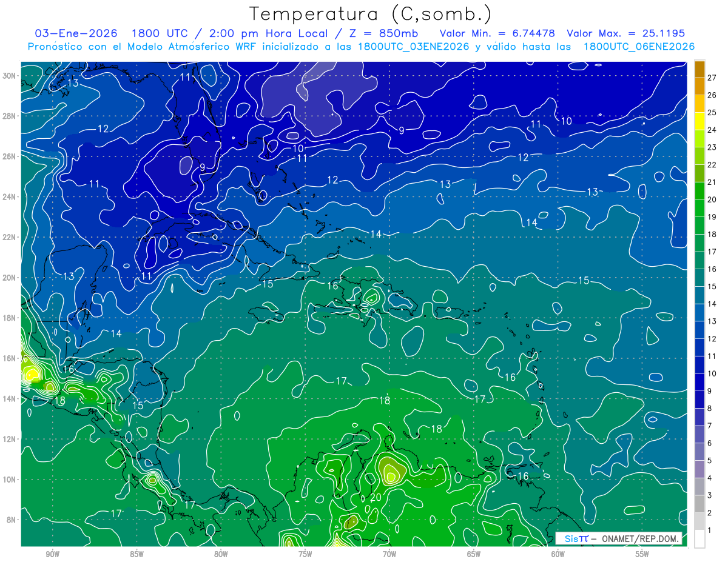
Task: Click the "26N" latitude axis label
Action: coord(10,156)
